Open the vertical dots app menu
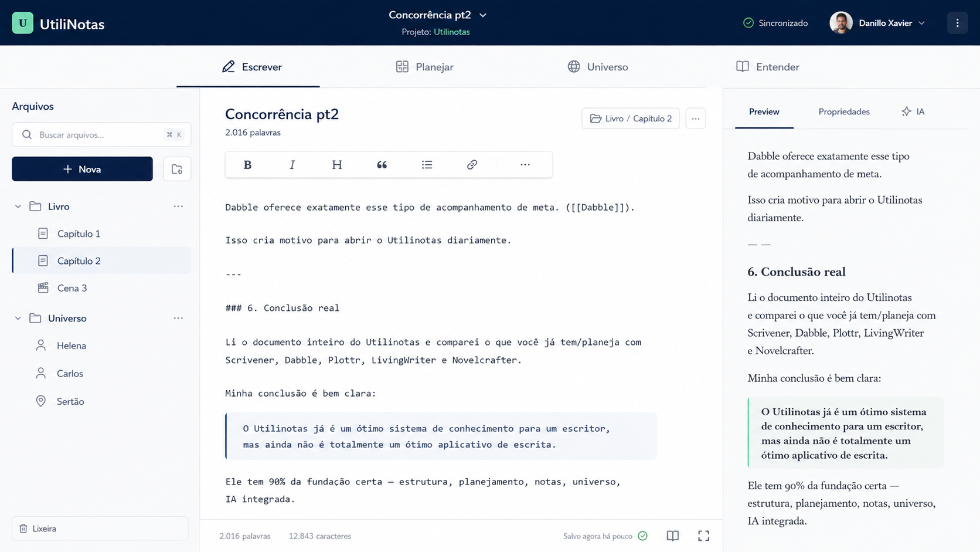This screenshot has height=552, width=980. [957, 23]
